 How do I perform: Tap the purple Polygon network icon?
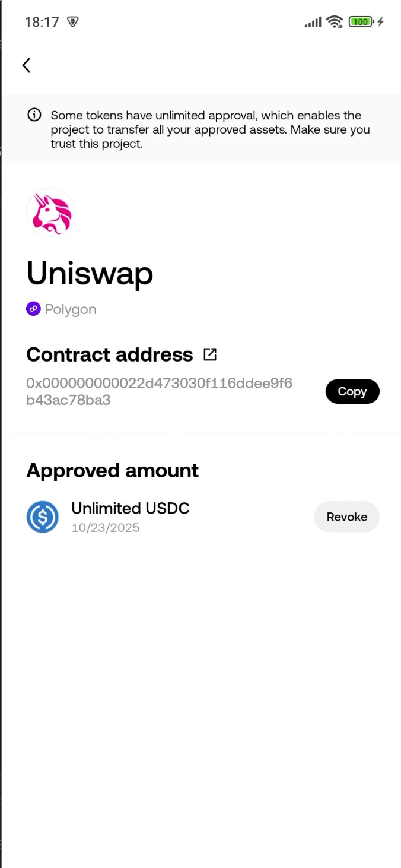pos(33,309)
